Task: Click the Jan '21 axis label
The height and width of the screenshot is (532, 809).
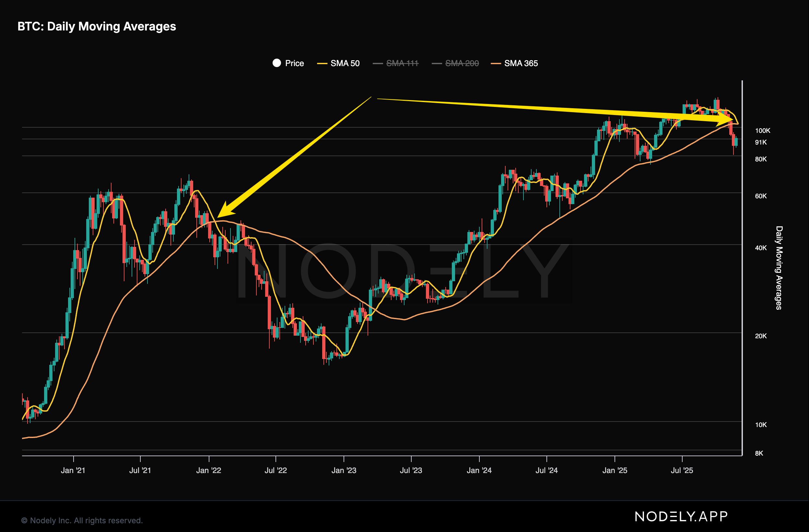Action: pos(73,470)
